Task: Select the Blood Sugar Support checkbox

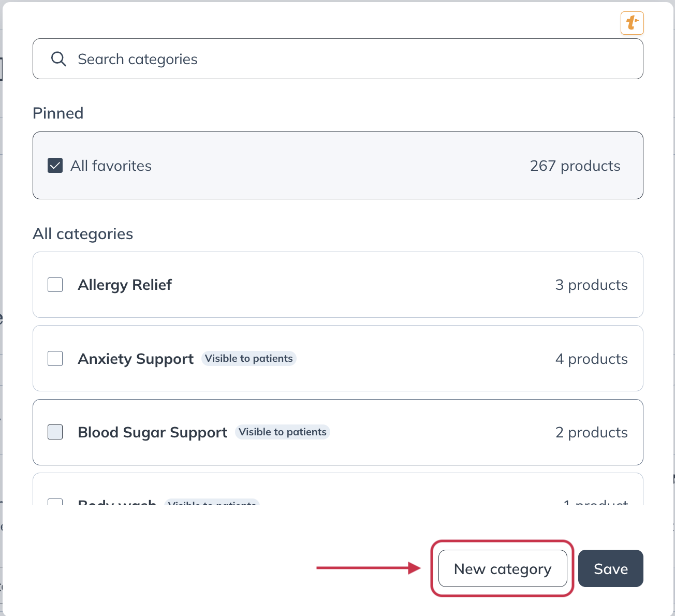Action: 55,432
